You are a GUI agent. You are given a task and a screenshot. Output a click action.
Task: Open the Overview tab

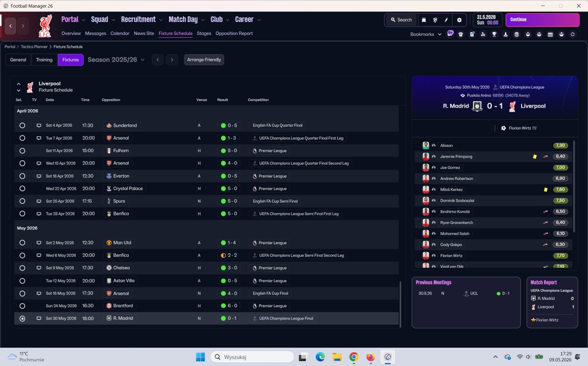click(x=71, y=34)
